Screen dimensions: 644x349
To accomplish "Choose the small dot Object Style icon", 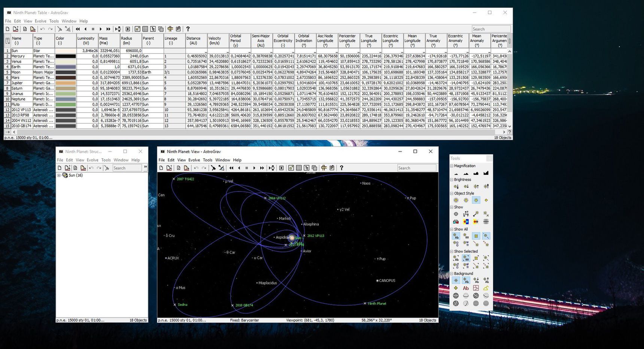I will [486, 200].
